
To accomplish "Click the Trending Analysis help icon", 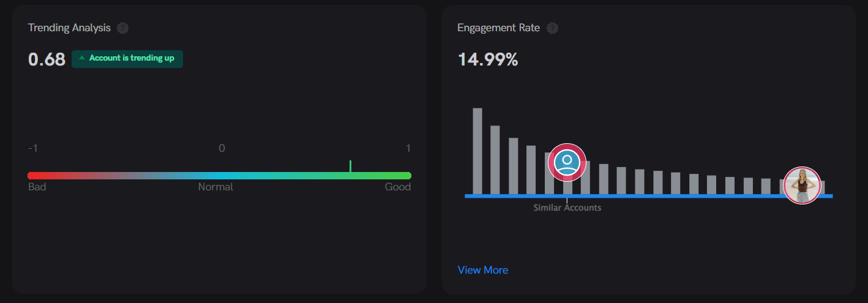I will click(x=123, y=28).
